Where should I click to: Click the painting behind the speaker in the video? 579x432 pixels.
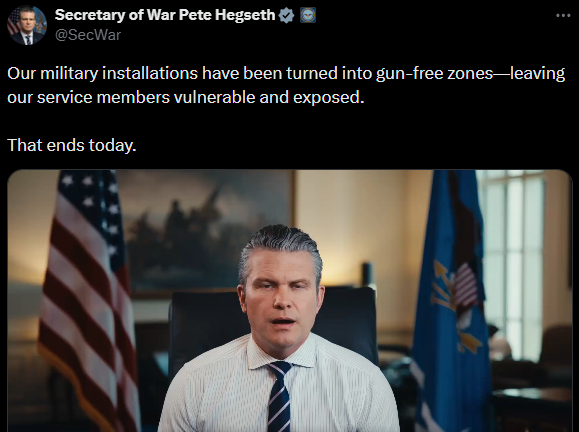point(207,231)
